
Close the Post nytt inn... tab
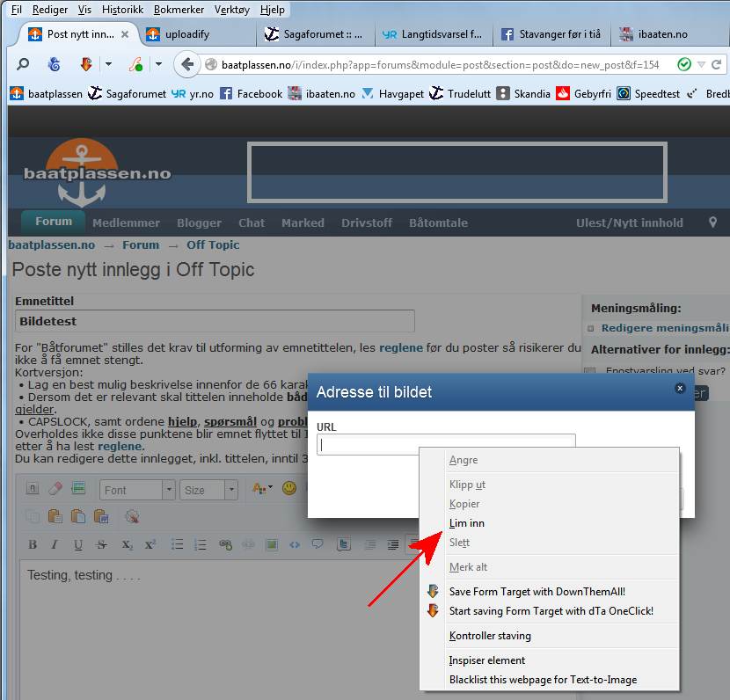tap(125, 34)
